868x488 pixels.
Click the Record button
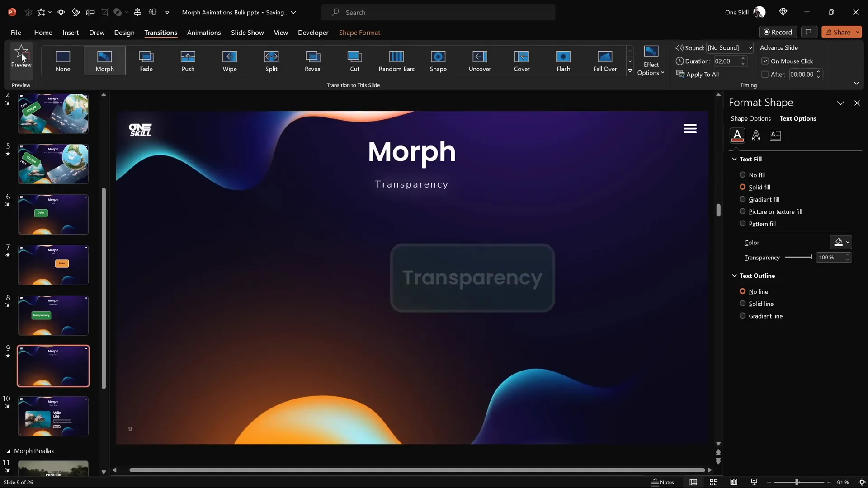point(778,32)
